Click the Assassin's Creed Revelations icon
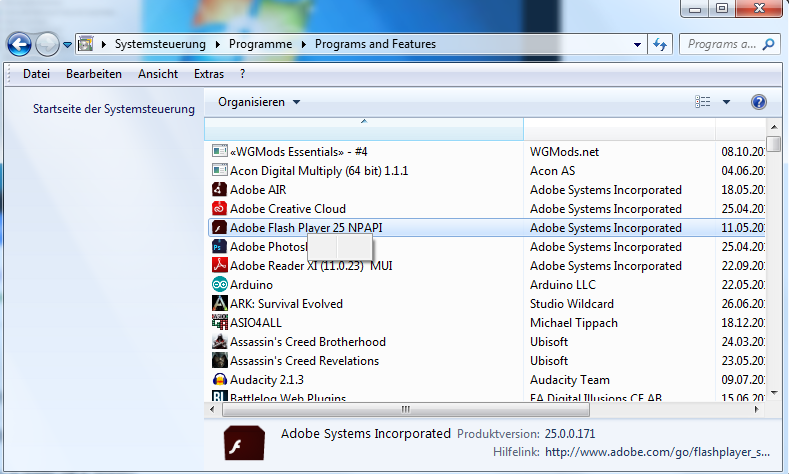 (219, 360)
